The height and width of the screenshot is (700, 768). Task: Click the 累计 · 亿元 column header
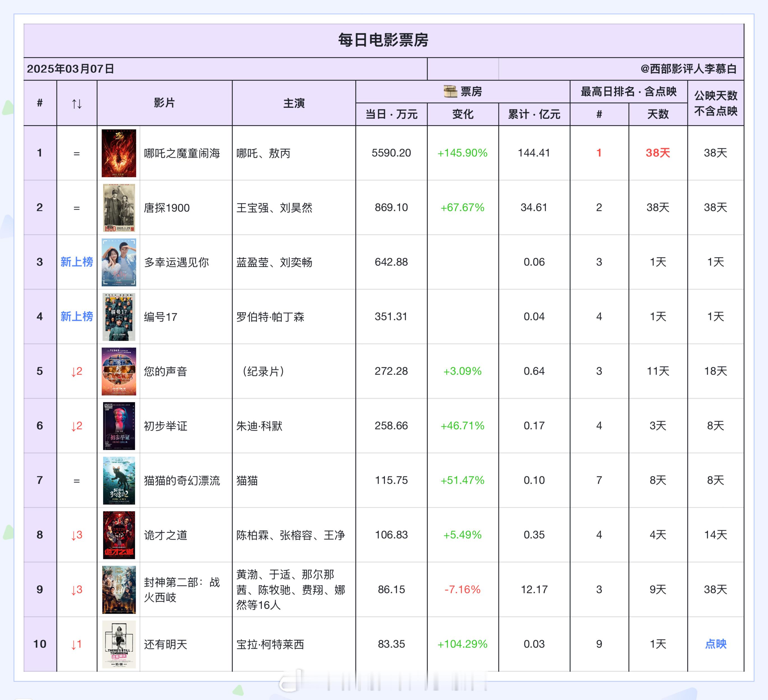(534, 114)
